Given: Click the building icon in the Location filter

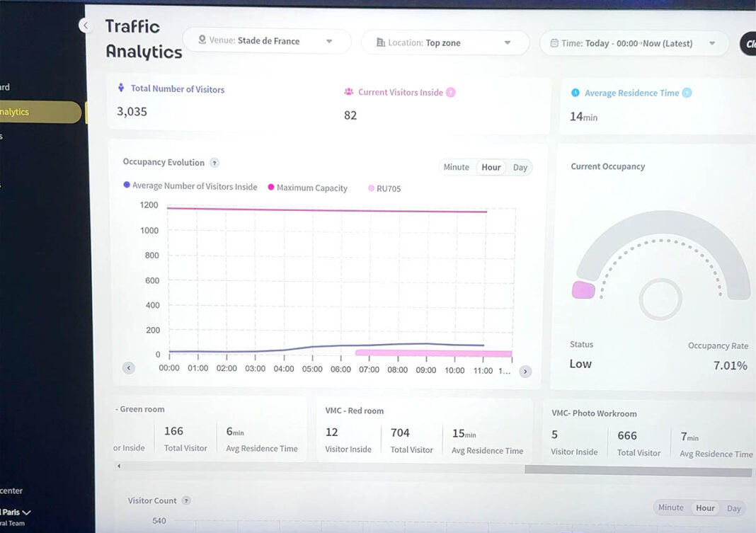Looking at the screenshot, I should pyautogui.click(x=380, y=42).
